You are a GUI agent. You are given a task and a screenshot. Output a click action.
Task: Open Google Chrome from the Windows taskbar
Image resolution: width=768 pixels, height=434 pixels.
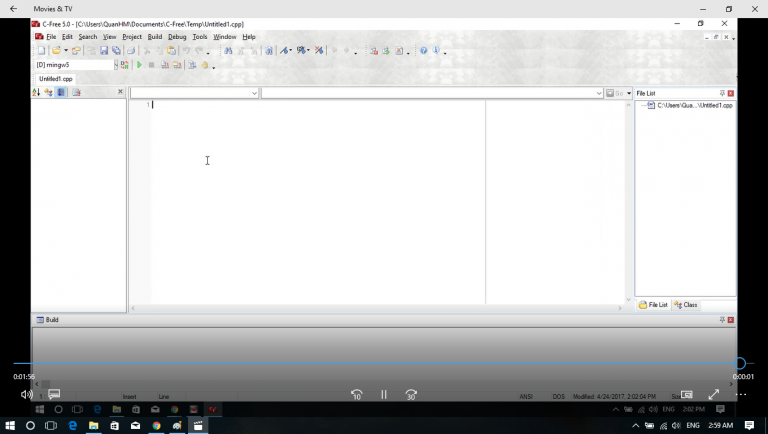point(156,425)
